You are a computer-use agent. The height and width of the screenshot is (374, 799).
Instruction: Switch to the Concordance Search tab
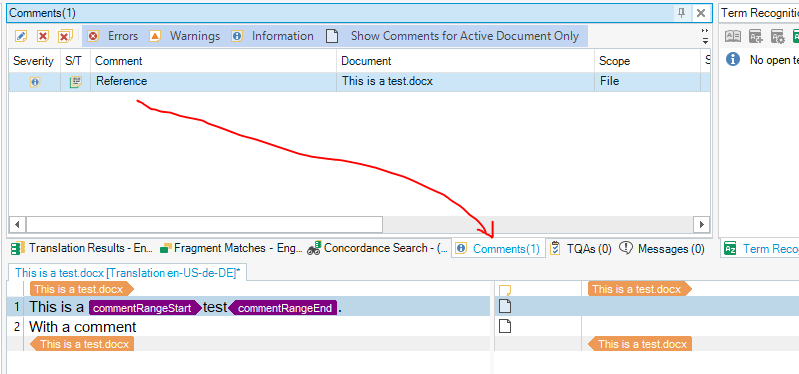click(378, 249)
